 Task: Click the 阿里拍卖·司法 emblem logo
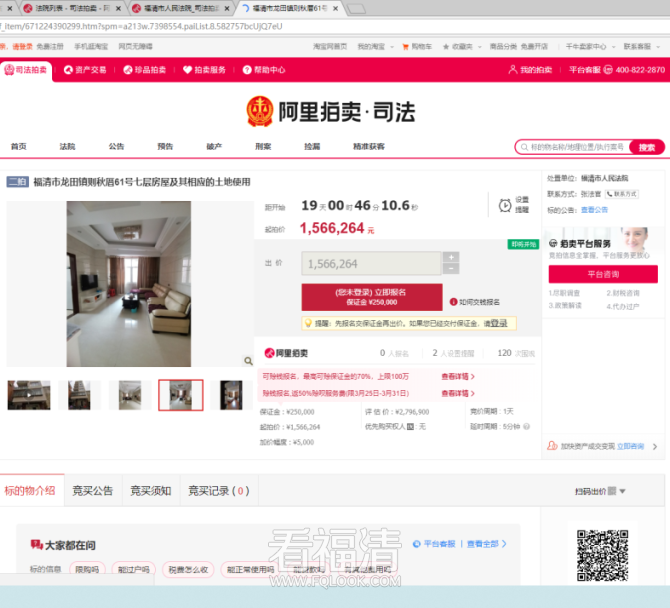coord(260,112)
